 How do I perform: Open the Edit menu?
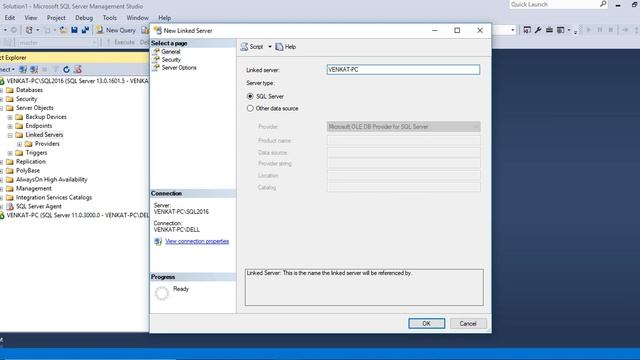click(x=10, y=18)
